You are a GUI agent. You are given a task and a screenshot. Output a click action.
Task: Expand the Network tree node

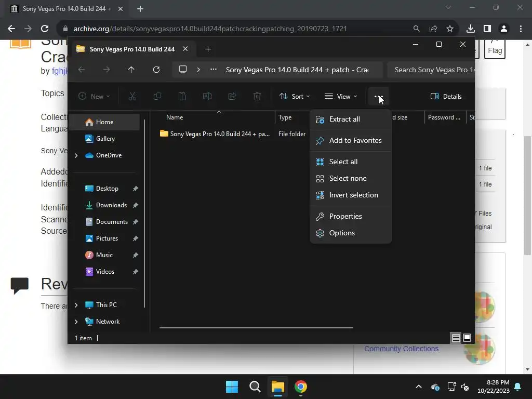coord(76,322)
